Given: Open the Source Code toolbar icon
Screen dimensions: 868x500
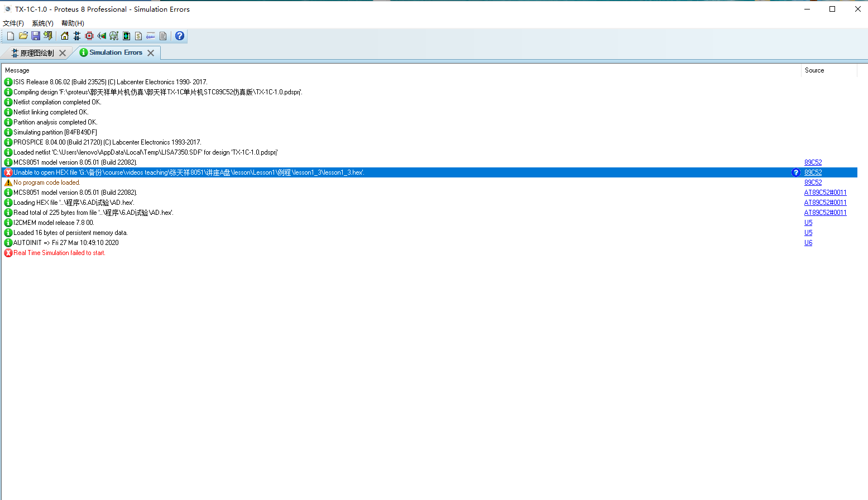Looking at the screenshot, I should click(151, 36).
